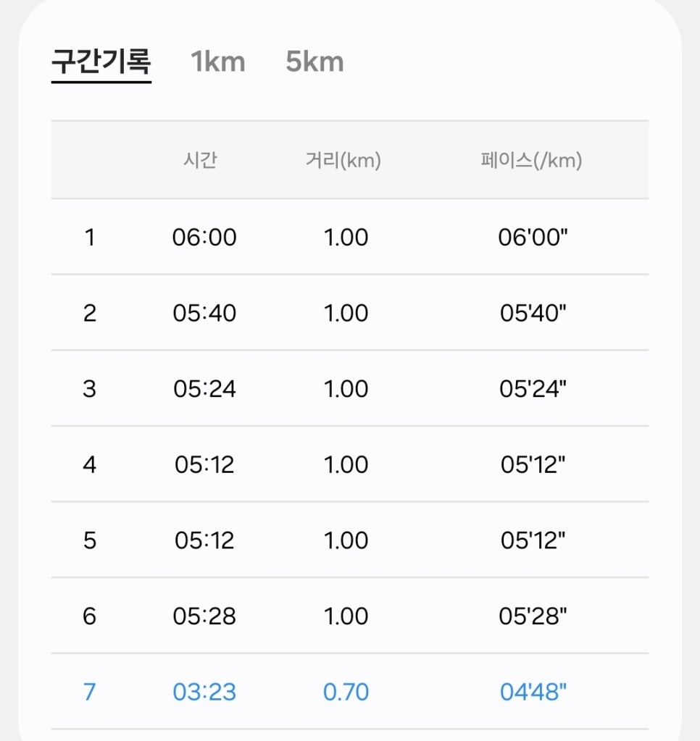Screen dimensions: 700x741
Task: Select the highlighted 04'48" pace
Action: click(533, 692)
